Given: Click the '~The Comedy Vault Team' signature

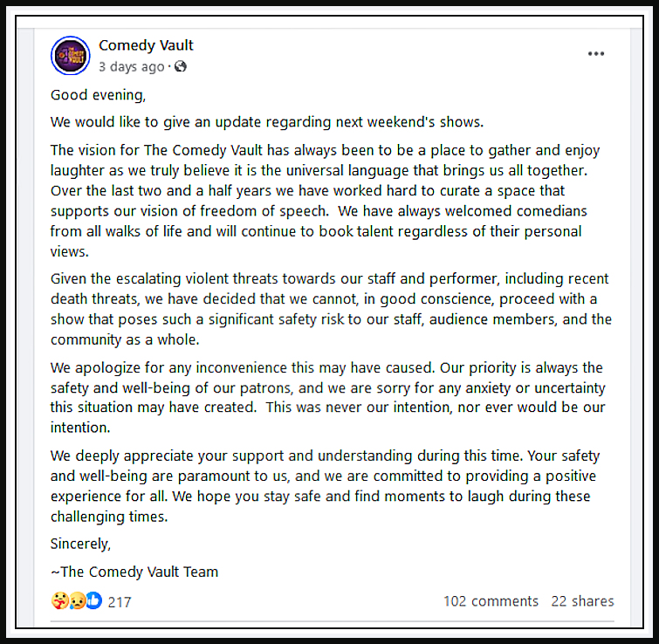Looking at the screenshot, I should pyautogui.click(x=134, y=572).
